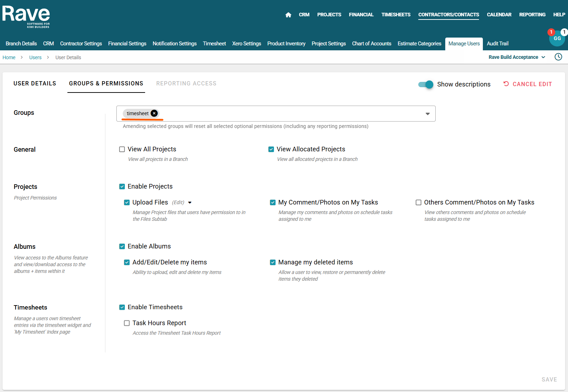Open Upload Files Edit level dropdown
Image resolution: width=568 pixels, height=392 pixels.
190,203
